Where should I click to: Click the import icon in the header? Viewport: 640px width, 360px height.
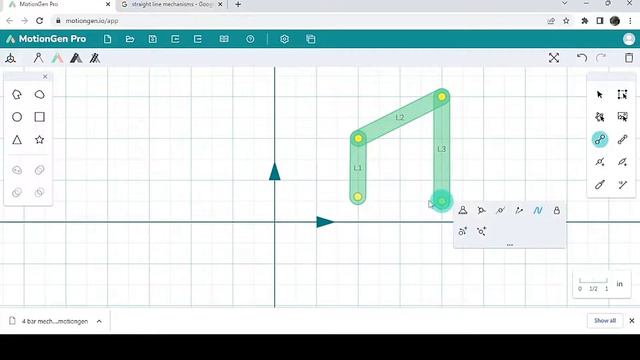click(x=175, y=39)
